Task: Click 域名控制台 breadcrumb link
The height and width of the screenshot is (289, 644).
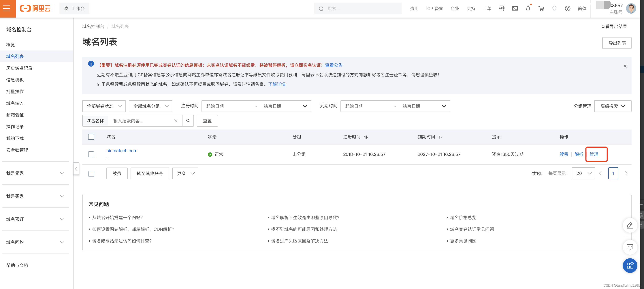Action: coord(93,26)
